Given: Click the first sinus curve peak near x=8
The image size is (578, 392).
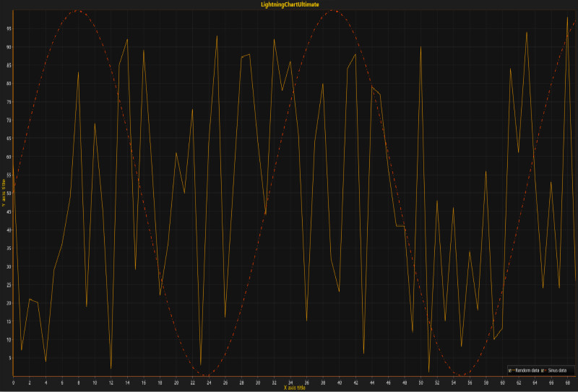Looking at the screenshot, I should click(x=78, y=11).
